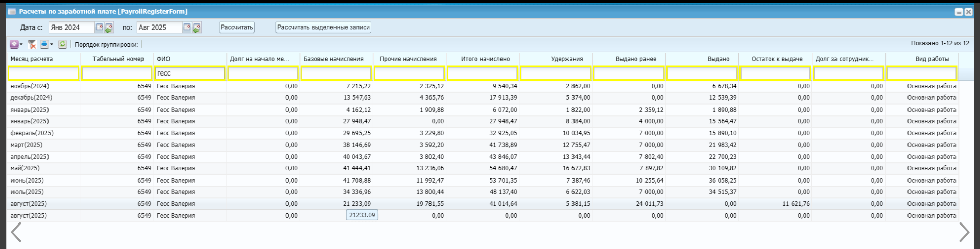Sort by 'Прочие начисления' column header
The image size is (980, 249).
tap(410, 59)
